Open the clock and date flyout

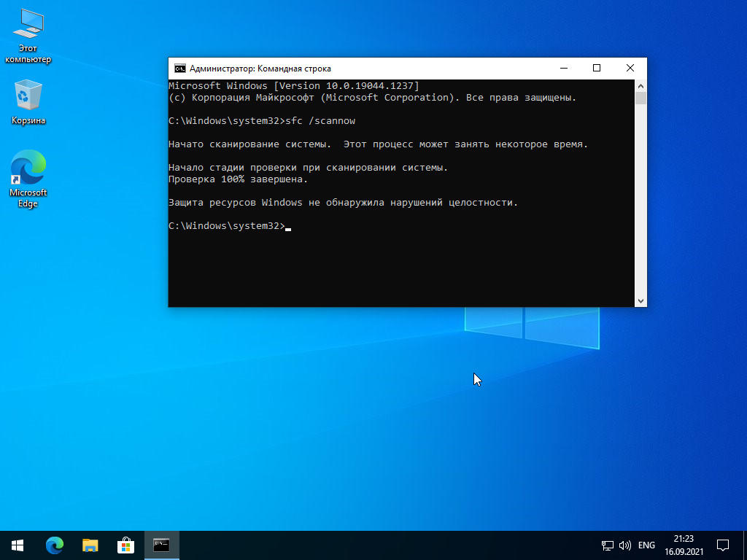tap(684, 545)
